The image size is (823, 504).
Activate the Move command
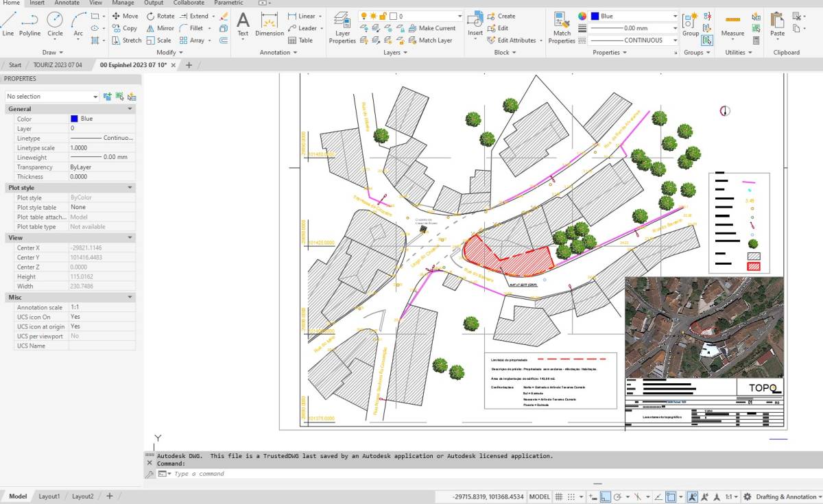[x=126, y=16]
